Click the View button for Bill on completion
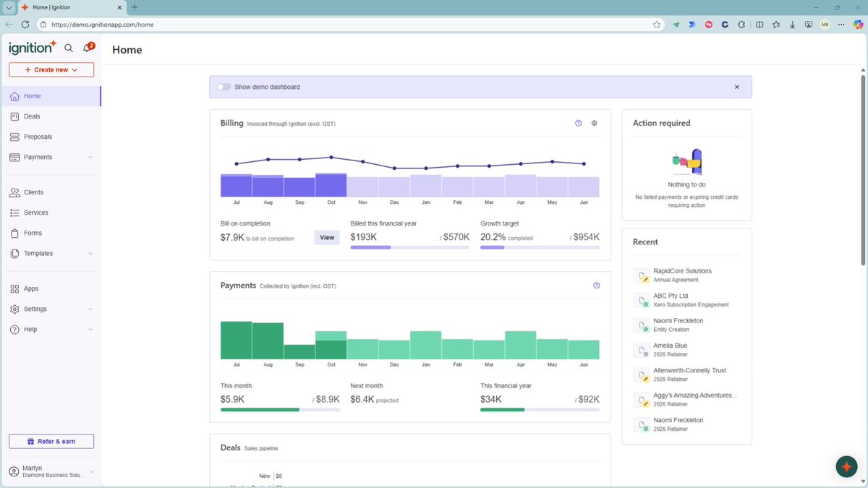Viewport: 868px width, 488px height. click(x=327, y=237)
